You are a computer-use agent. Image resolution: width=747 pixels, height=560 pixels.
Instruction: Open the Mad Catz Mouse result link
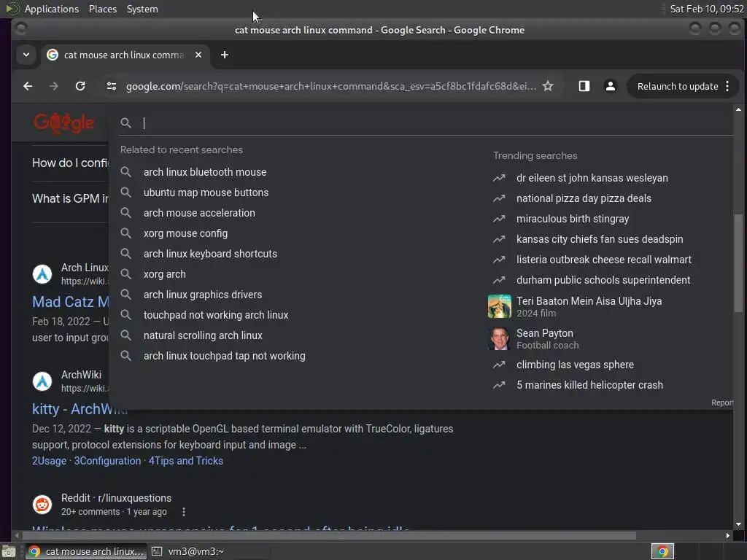click(71, 302)
